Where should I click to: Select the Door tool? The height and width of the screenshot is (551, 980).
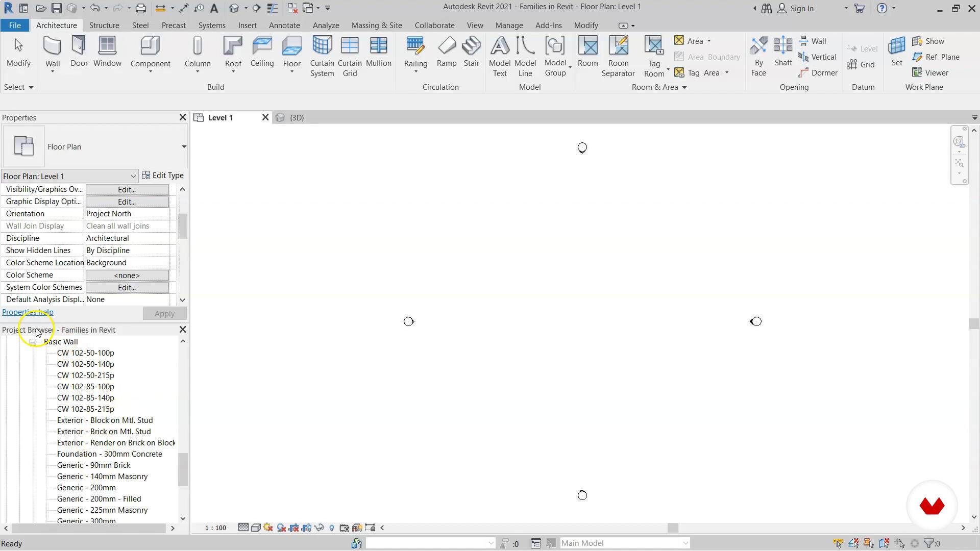[79, 52]
